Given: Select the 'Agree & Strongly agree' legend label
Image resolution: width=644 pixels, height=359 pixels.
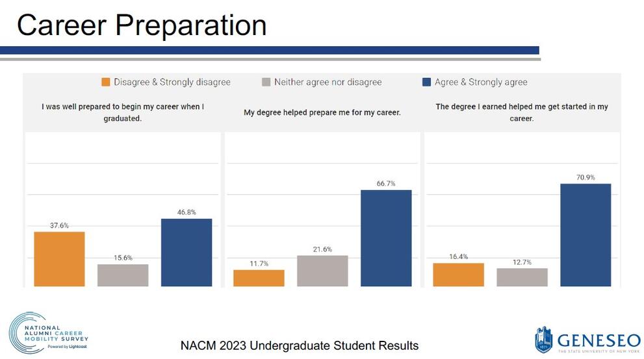Looking at the screenshot, I should pyautogui.click(x=481, y=82).
